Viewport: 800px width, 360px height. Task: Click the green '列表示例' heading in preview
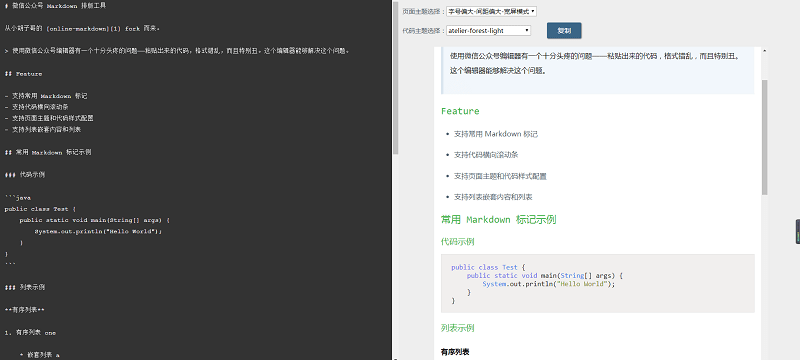click(x=458, y=328)
